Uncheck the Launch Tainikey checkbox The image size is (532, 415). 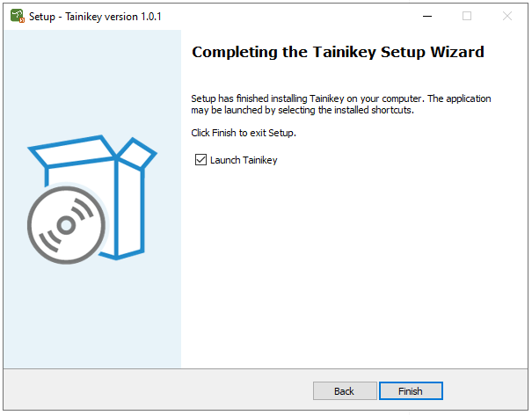200,160
